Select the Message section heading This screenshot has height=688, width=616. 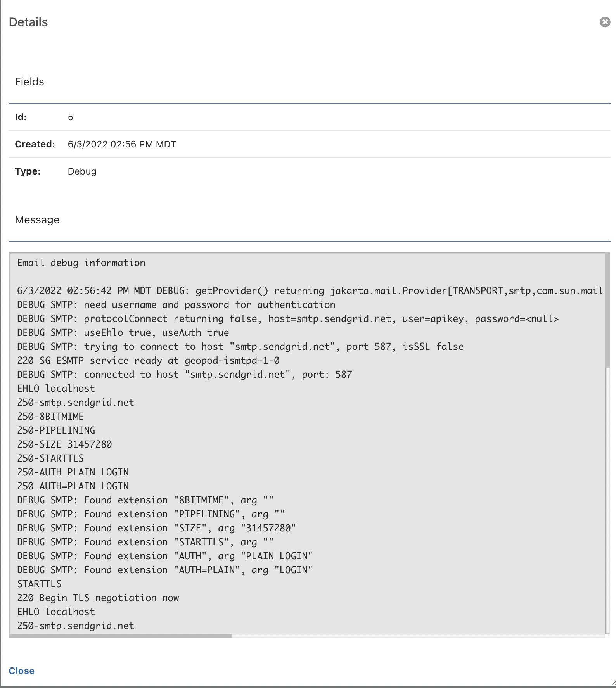pyautogui.click(x=37, y=220)
